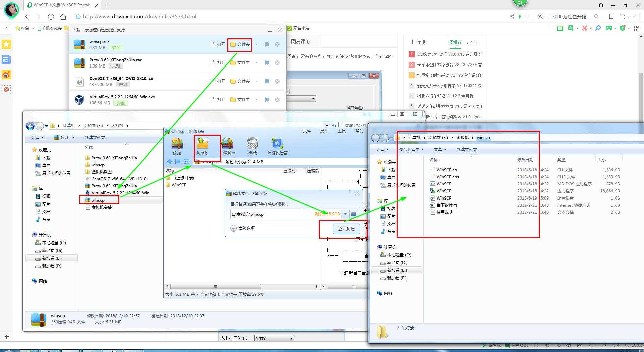Click browser back arrow
644x352 pixels.
[28, 16]
